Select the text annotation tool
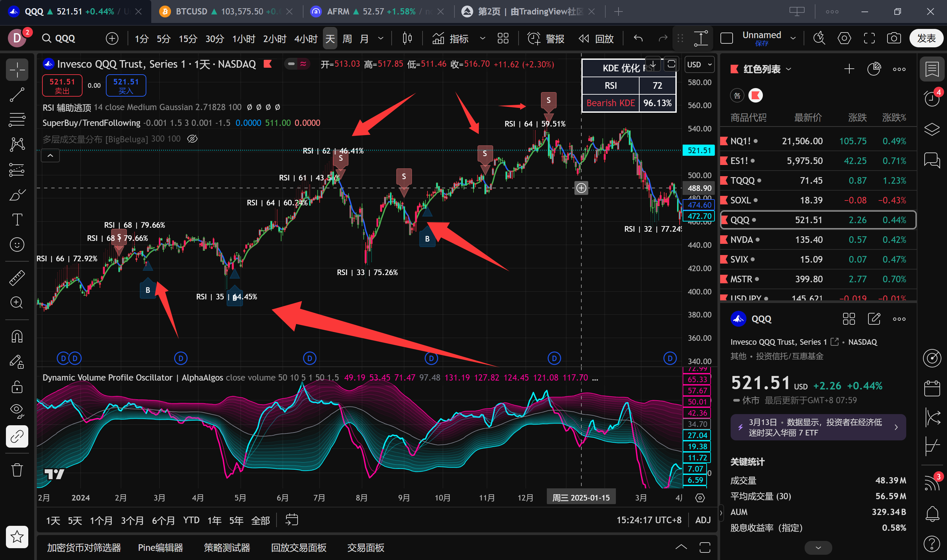 tap(17, 220)
